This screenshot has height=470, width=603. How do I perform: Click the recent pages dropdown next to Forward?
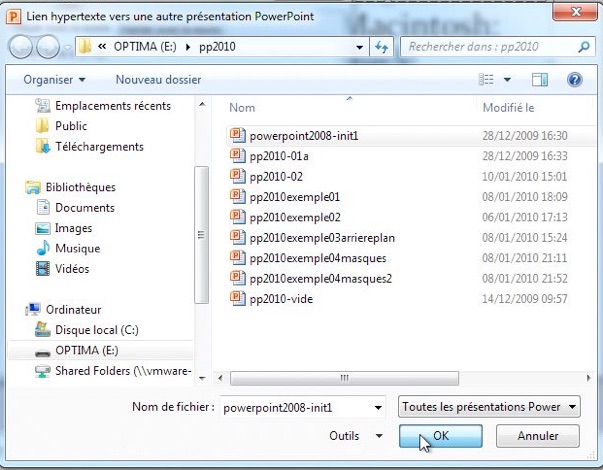(67, 47)
